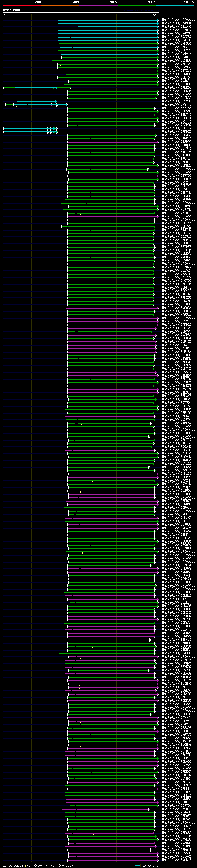This screenshot has width=197, height=868.
Task: Select label UniRef100_A2Q2Y7
Action: tap(177, 50)
